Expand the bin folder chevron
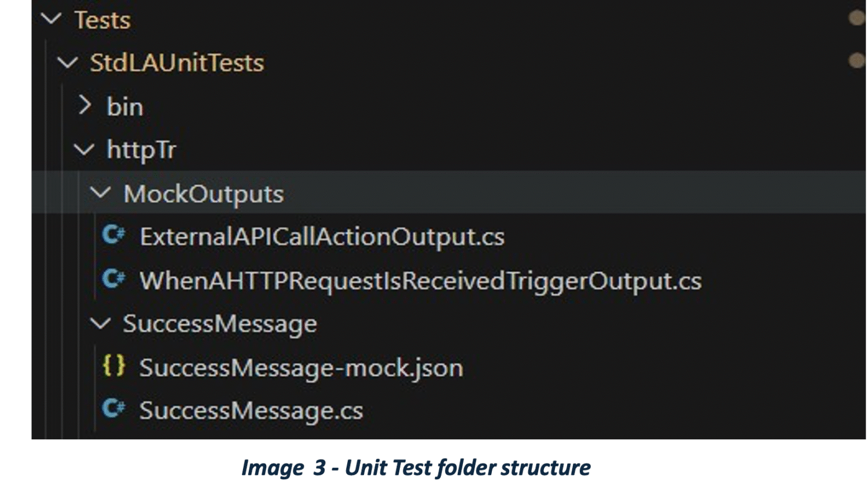 click(84, 105)
